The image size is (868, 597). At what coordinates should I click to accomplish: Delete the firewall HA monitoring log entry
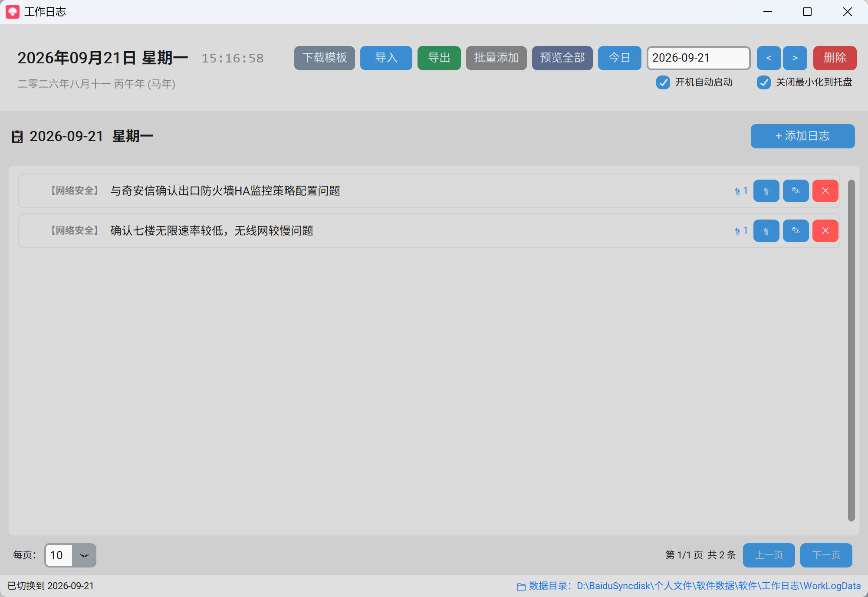click(x=825, y=191)
